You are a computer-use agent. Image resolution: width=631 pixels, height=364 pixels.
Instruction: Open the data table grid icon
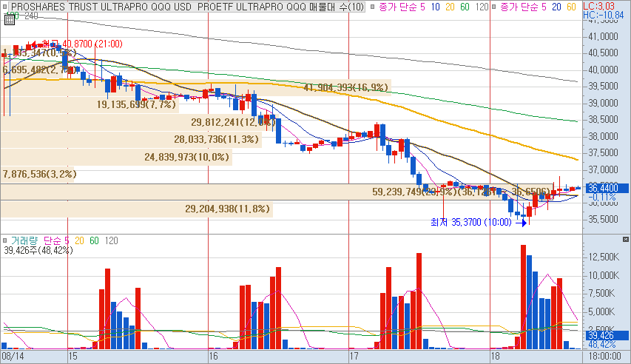coord(10,20)
